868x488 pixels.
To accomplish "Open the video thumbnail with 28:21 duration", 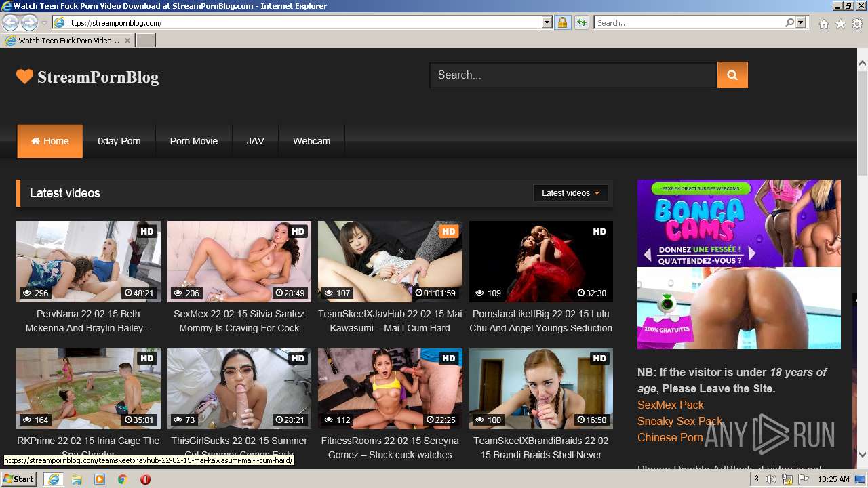I will tap(239, 389).
